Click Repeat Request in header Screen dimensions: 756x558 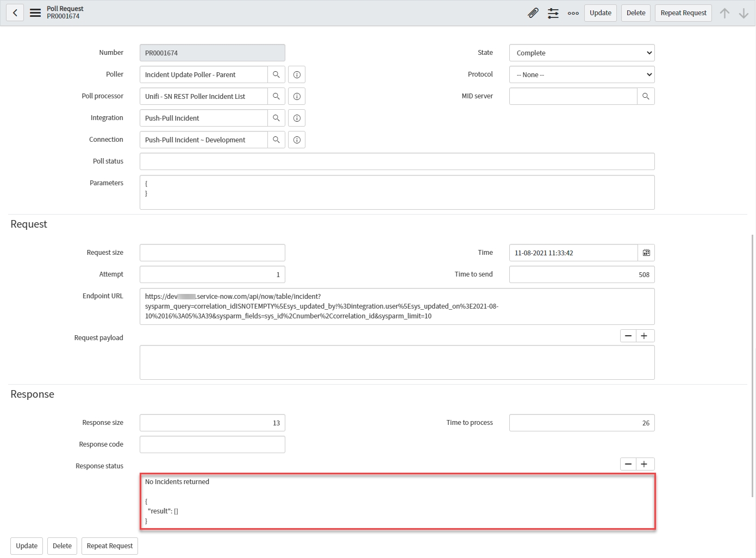(x=683, y=13)
